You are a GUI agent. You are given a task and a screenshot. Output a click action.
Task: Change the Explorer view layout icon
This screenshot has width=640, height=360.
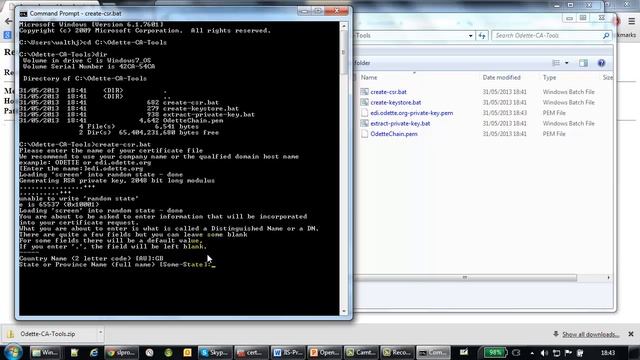pyautogui.click(x=556, y=63)
